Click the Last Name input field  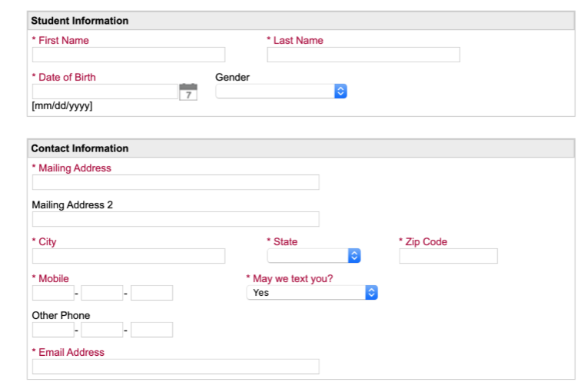pos(364,55)
